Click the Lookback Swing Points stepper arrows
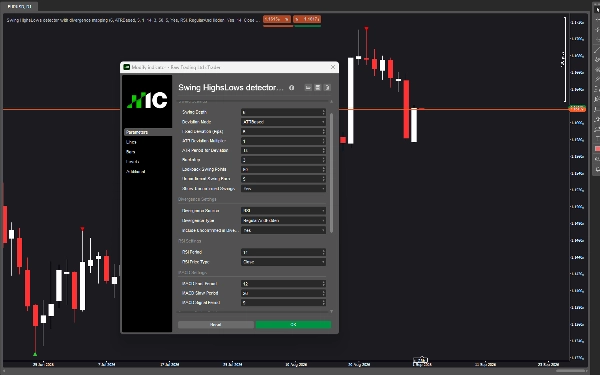600x375 pixels. coord(323,169)
